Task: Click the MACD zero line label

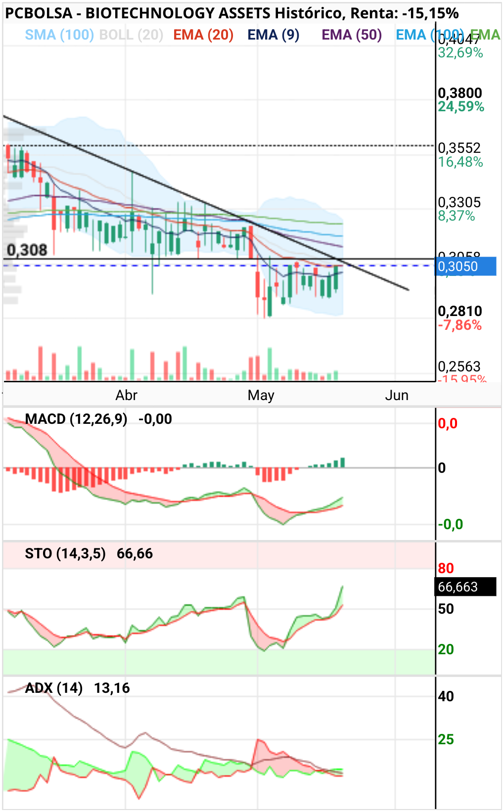Action: click(442, 467)
